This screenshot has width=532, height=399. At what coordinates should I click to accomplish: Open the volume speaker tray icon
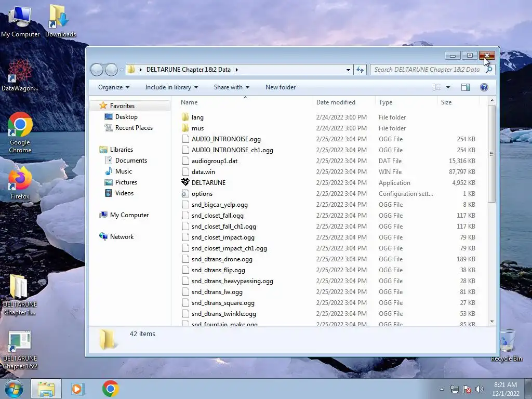tap(479, 389)
